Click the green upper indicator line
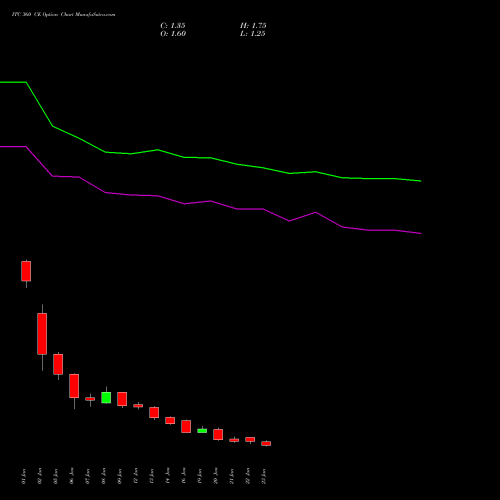 click(211, 158)
